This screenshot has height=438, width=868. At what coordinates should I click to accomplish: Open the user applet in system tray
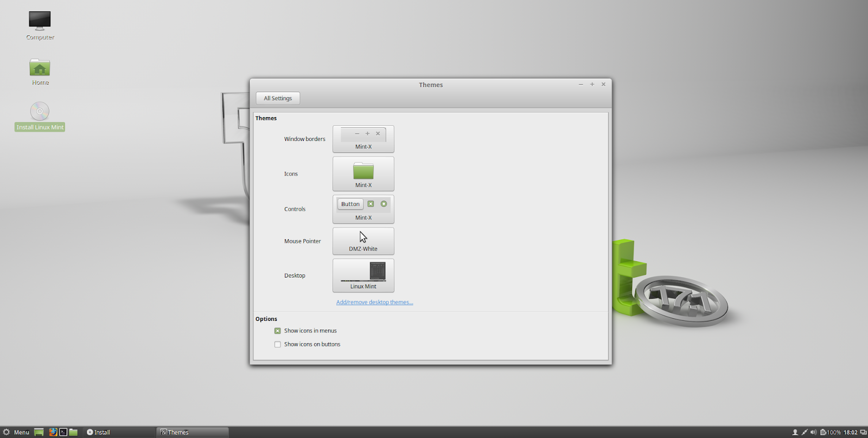(795, 432)
